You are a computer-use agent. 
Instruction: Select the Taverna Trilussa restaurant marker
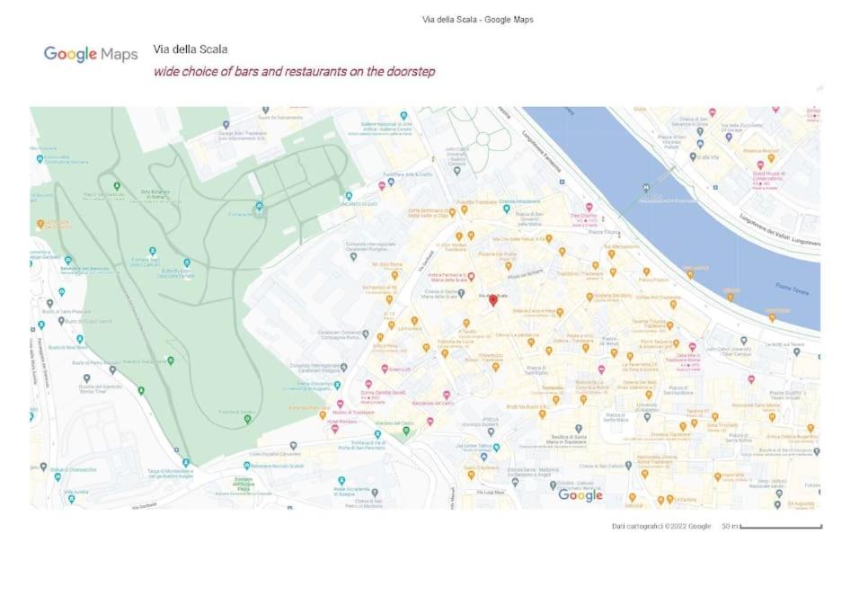(x=669, y=325)
